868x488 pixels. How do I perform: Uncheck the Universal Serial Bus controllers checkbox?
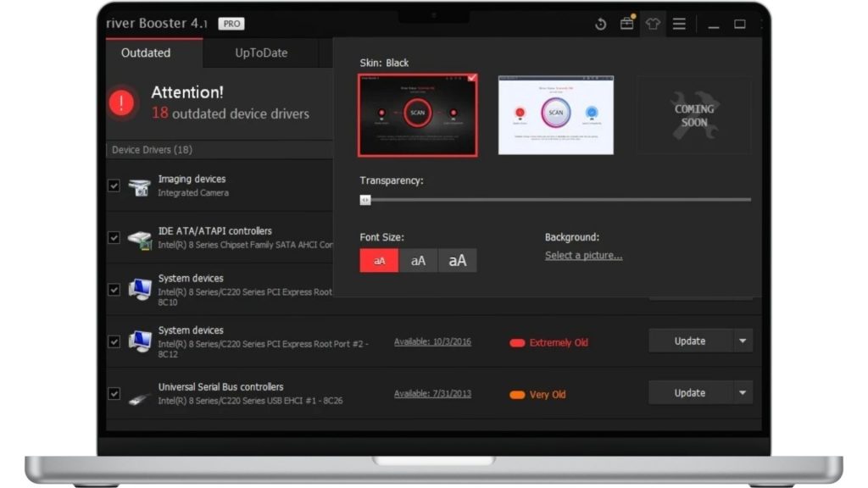coord(114,394)
